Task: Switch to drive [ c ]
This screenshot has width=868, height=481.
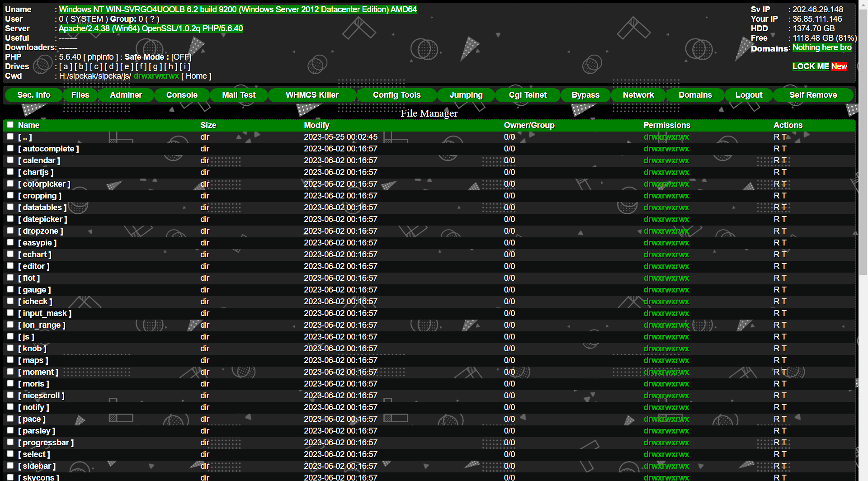Action: tap(96, 66)
